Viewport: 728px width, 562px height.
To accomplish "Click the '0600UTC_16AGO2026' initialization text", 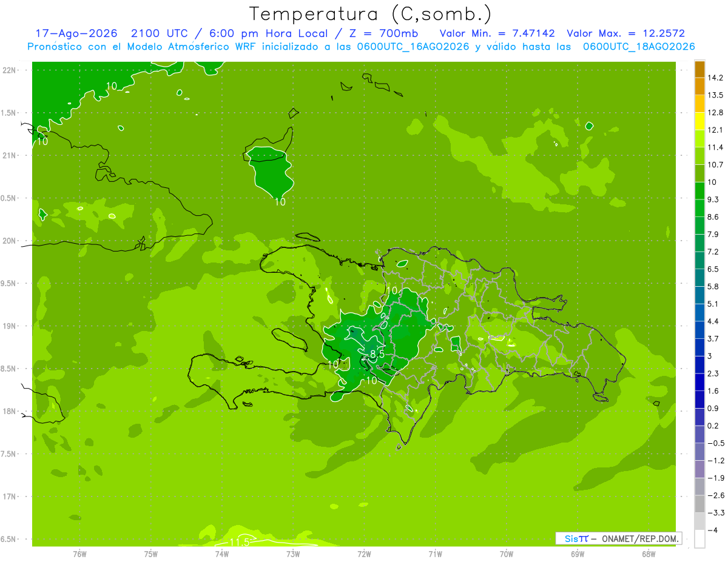I will (412, 47).
